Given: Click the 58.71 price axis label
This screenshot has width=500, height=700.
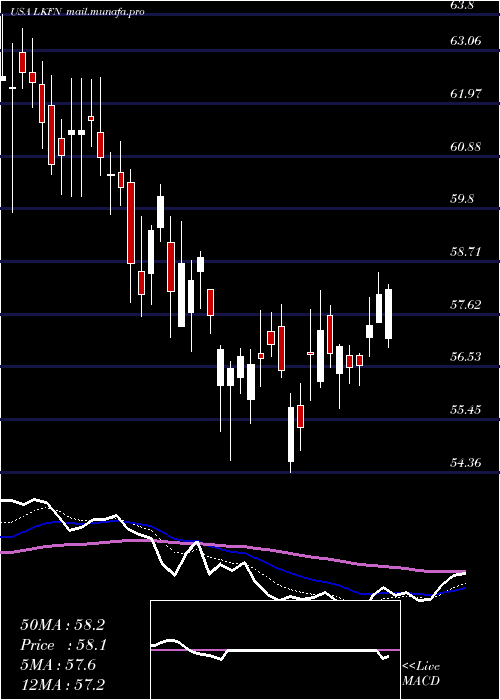Looking at the screenshot, I should point(467,252).
